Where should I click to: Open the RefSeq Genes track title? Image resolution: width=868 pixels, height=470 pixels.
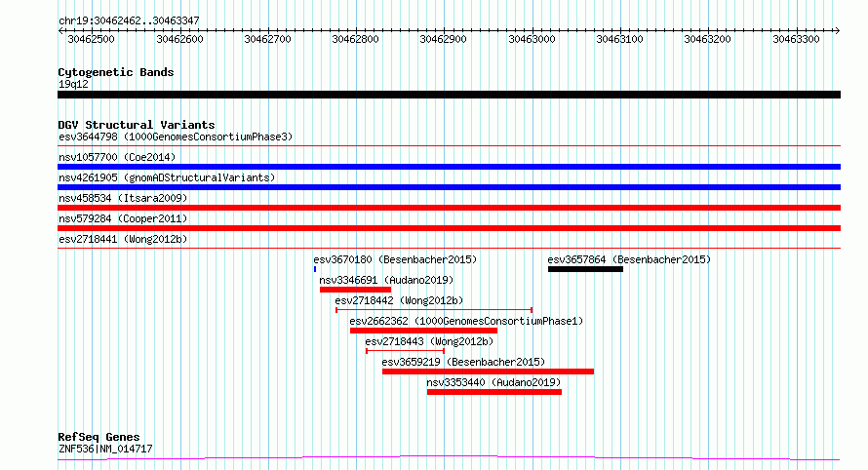99,438
